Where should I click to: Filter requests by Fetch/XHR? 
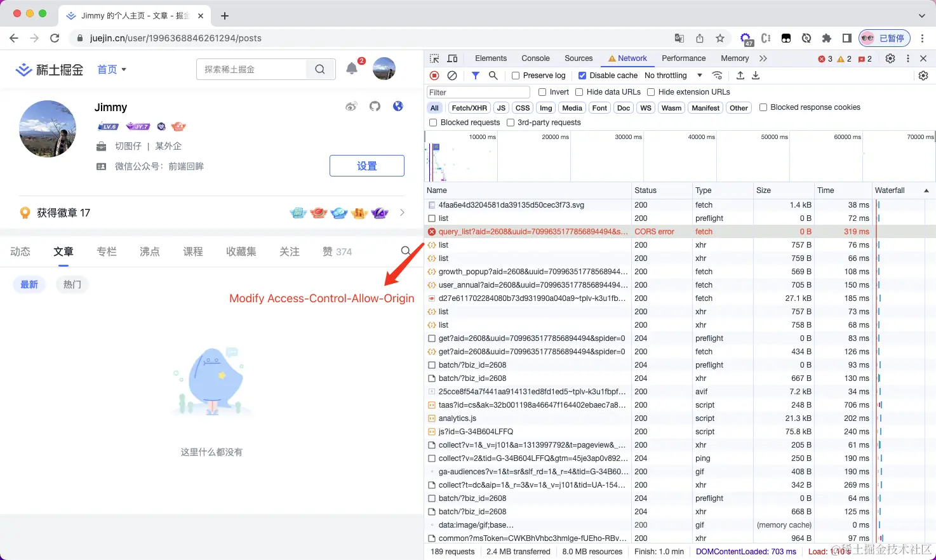coord(469,108)
